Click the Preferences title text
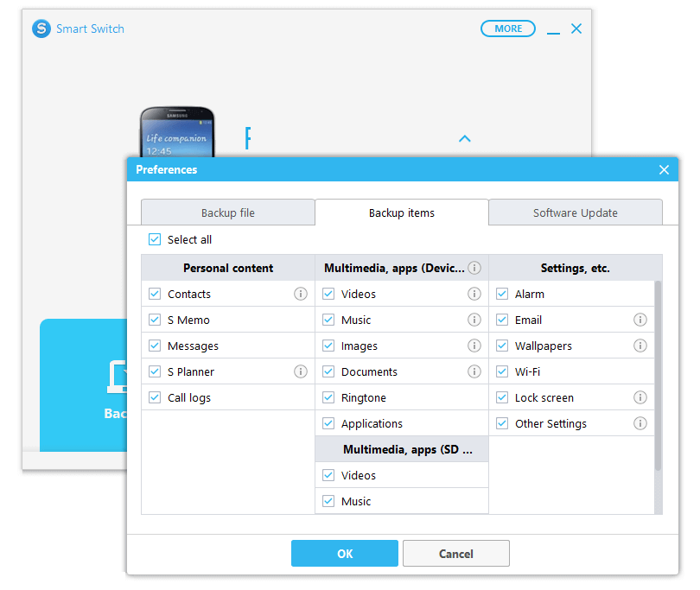Screen dimensions: 700x590 tap(167, 169)
